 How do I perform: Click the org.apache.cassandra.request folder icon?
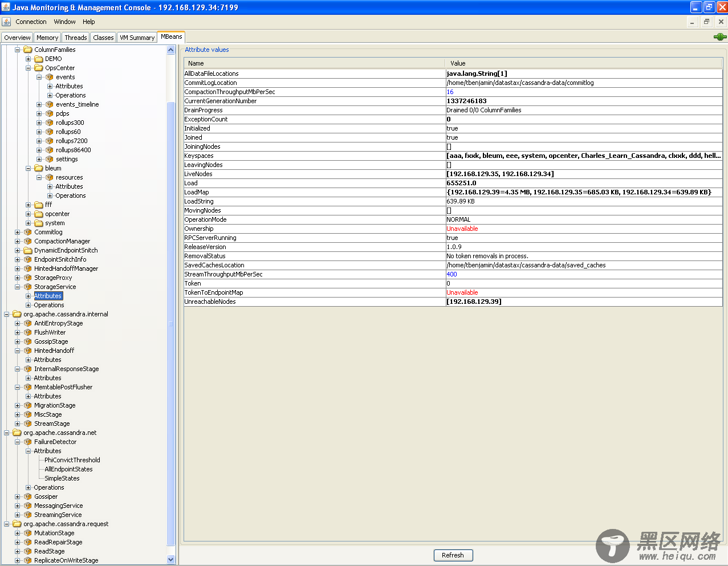(x=17, y=524)
